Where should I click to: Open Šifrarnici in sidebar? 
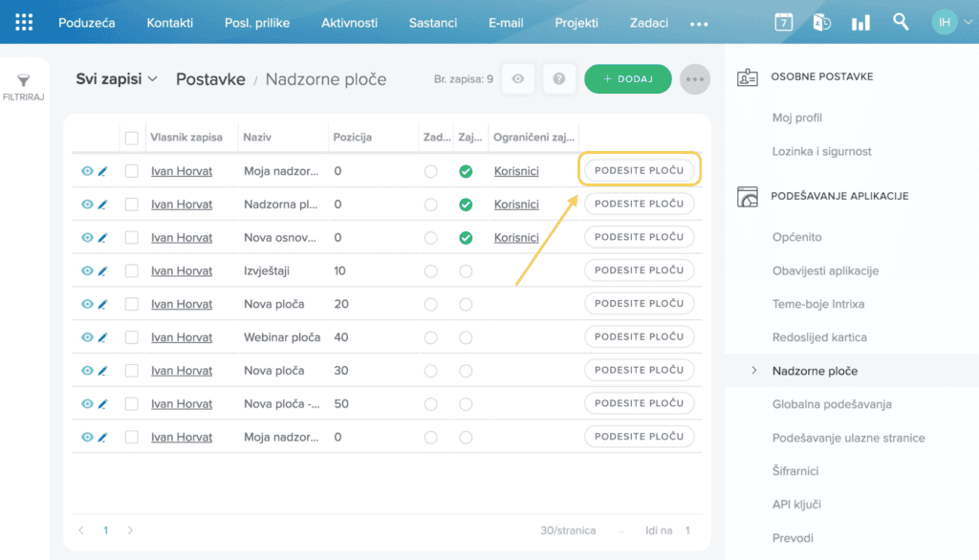point(795,471)
